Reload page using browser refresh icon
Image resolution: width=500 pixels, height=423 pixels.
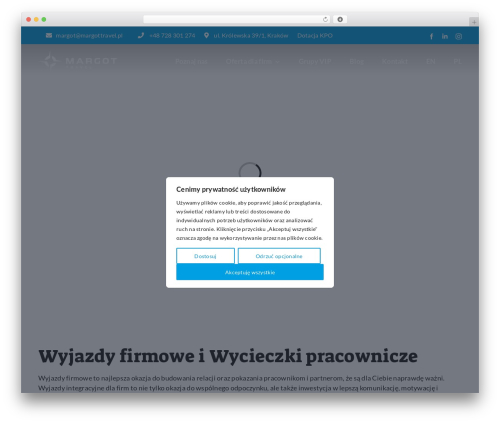tap(325, 19)
